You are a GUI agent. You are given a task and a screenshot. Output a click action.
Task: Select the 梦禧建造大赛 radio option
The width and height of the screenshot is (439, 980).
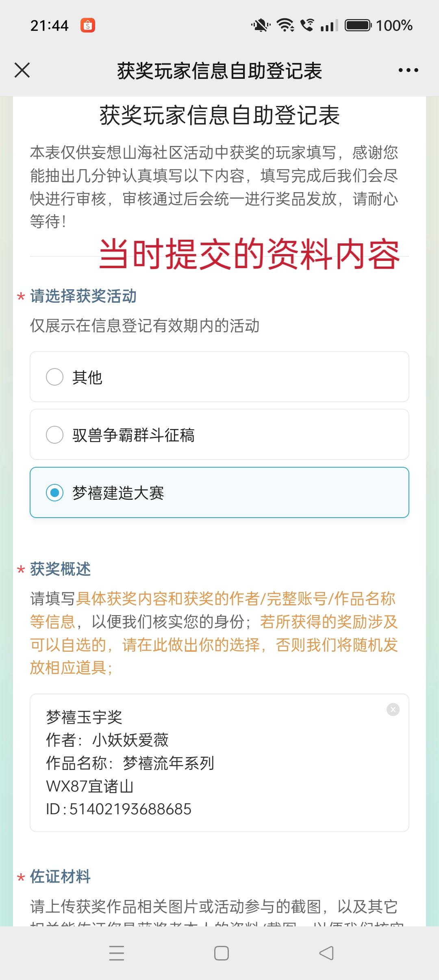[x=219, y=492]
